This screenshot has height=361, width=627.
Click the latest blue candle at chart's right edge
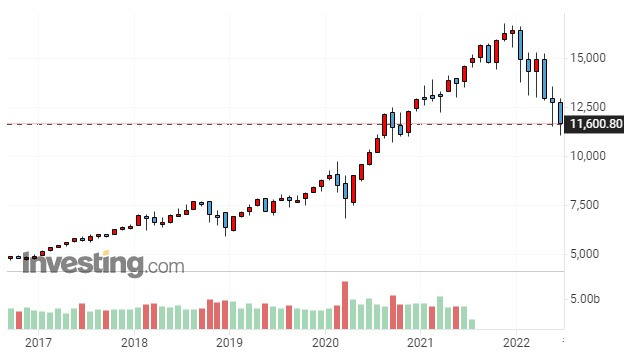pyautogui.click(x=561, y=113)
